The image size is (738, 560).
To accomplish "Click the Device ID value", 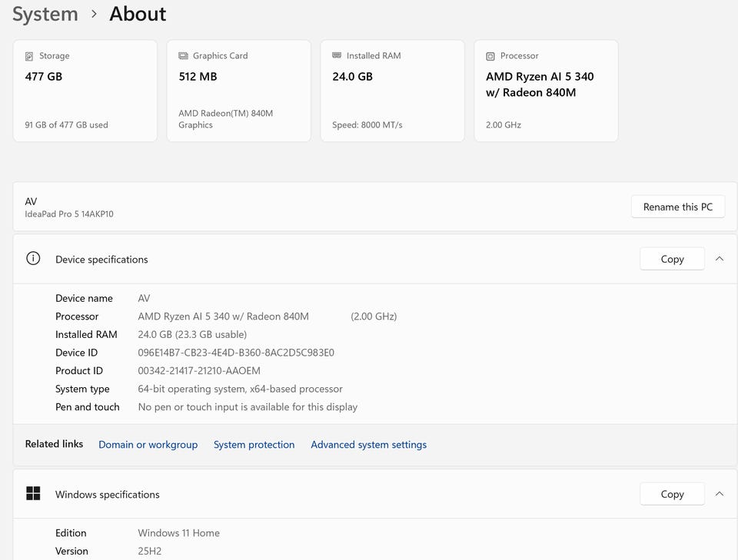I will coord(235,353).
